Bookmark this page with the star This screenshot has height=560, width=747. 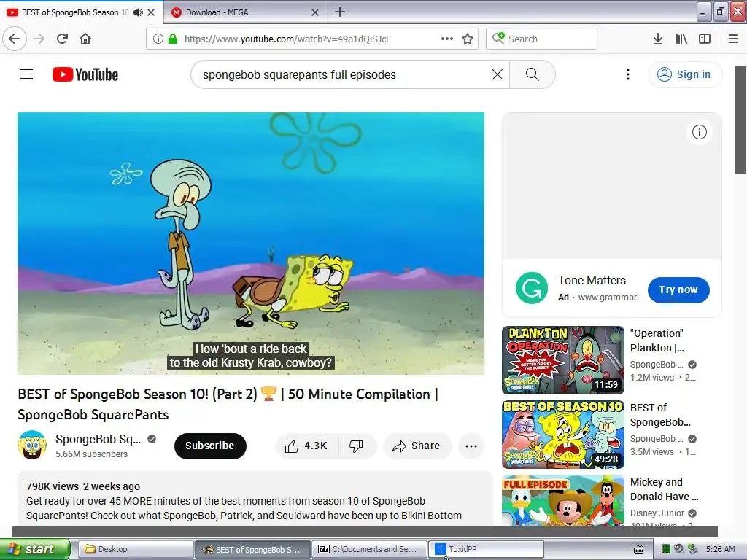point(468,39)
